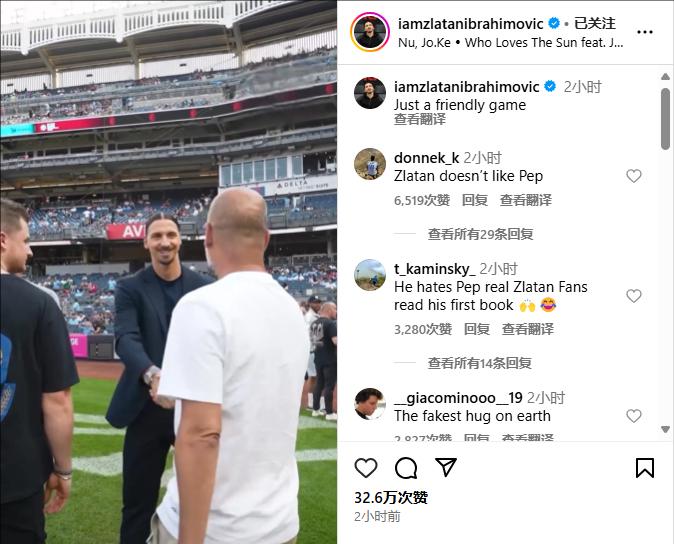The image size is (674, 544).
Task: Click donnek_k's avatar
Action: click(370, 164)
